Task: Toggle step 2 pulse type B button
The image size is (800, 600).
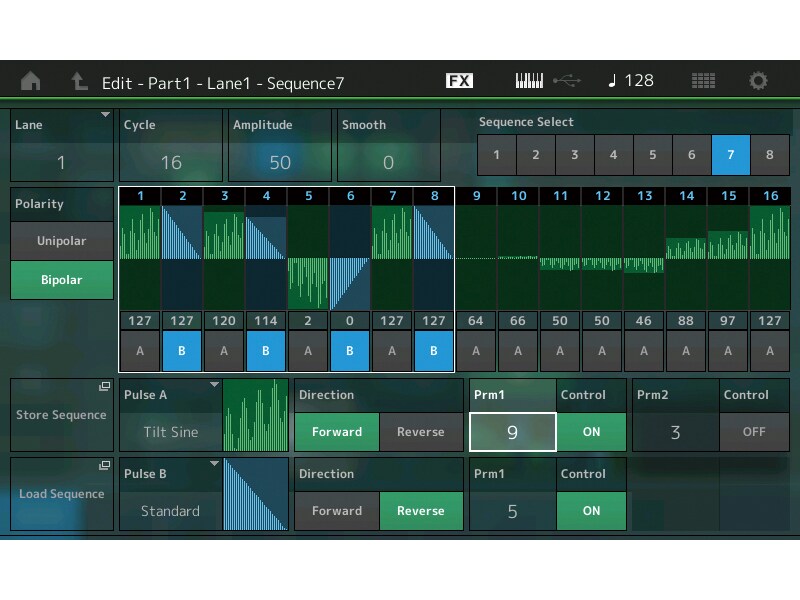Action: (x=182, y=351)
